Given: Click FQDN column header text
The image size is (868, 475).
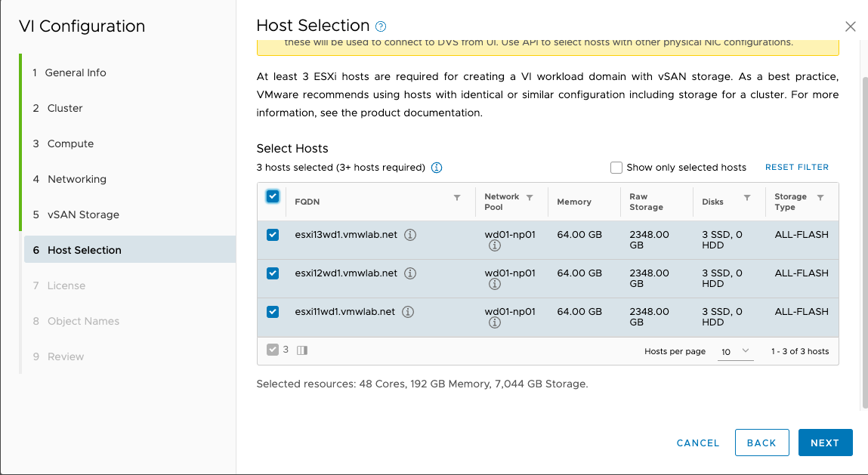Looking at the screenshot, I should tap(307, 202).
